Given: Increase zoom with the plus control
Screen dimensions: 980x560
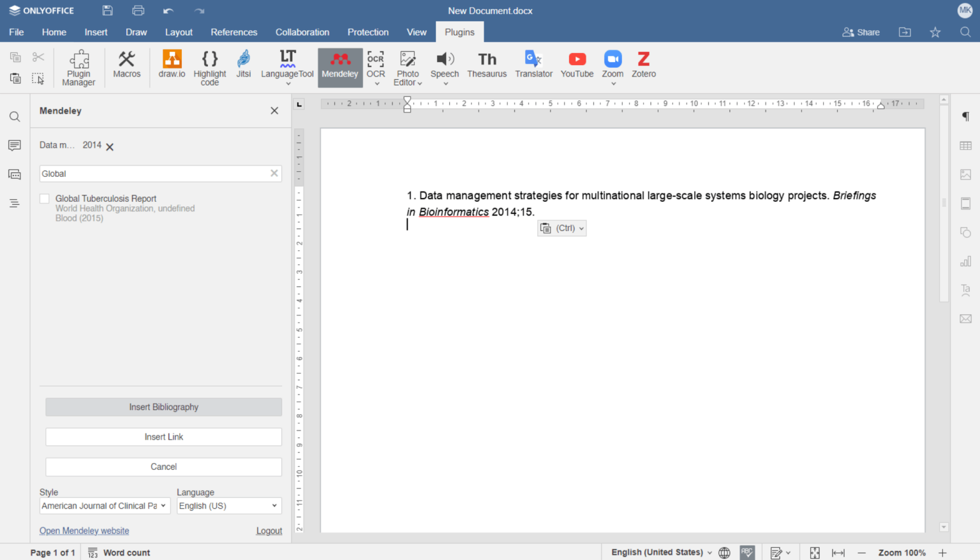Looking at the screenshot, I should click(942, 552).
